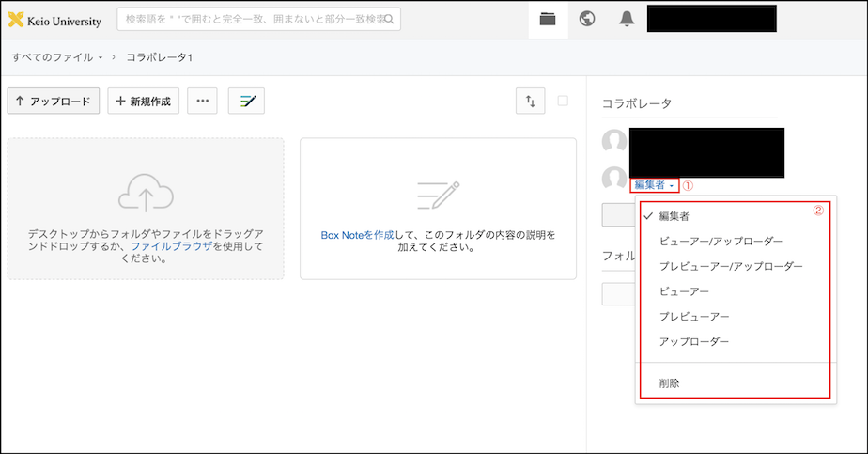This screenshot has width=868, height=454.
Task: Open the more options ellipsis button
Action: (202, 101)
